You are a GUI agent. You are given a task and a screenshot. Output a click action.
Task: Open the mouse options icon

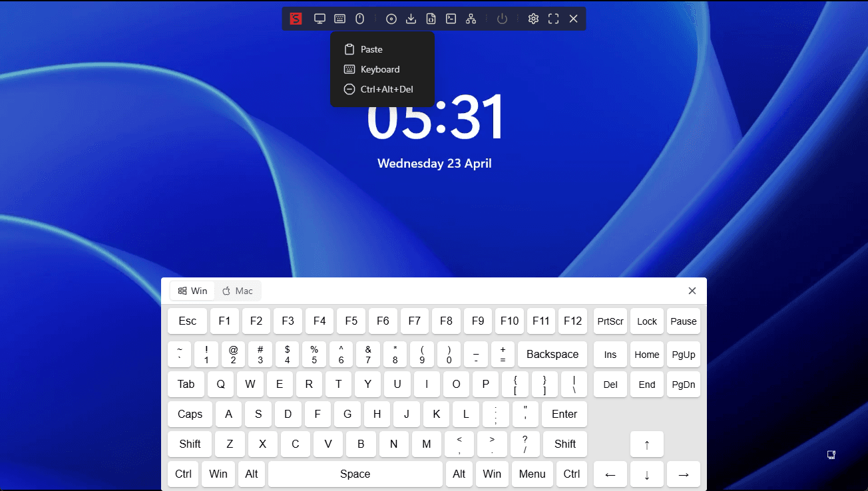(x=359, y=19)
